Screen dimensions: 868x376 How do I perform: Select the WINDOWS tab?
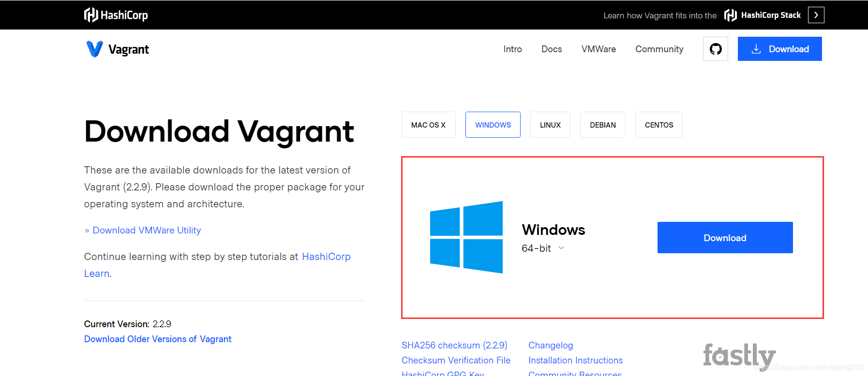[493, 125]
